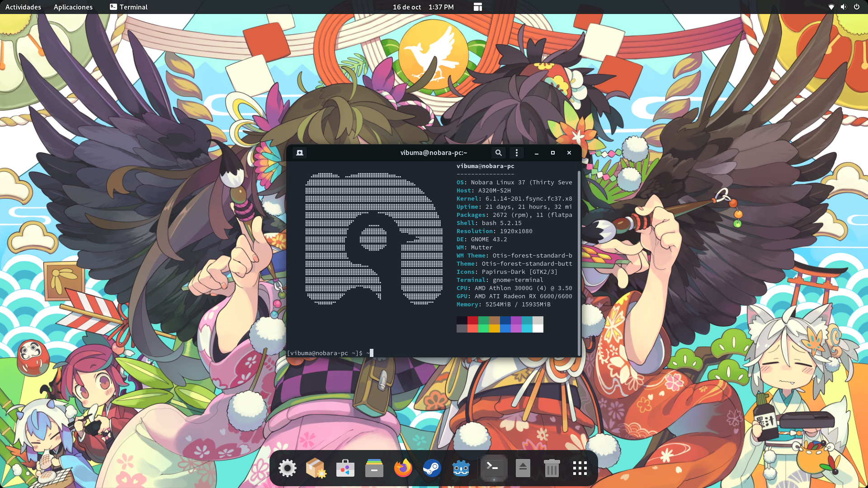The height and width of the screenshot is (488, 868).
Task: Open the date and clock calendar
Action: click(x=424, y=7)
